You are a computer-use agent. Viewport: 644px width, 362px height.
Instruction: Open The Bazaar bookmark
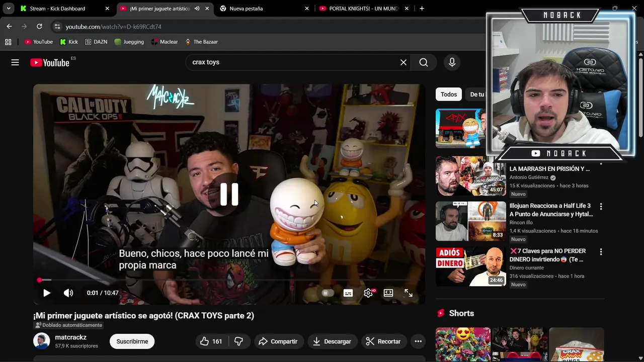pyautogui.click(x=201, y=42)
